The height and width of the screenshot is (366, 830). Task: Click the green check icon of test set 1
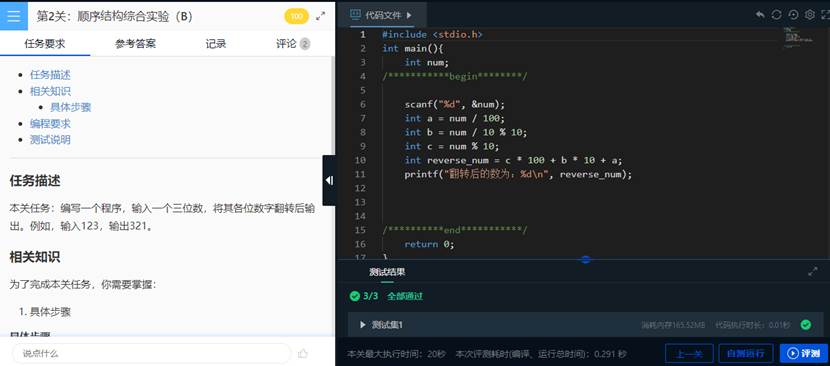806,325
